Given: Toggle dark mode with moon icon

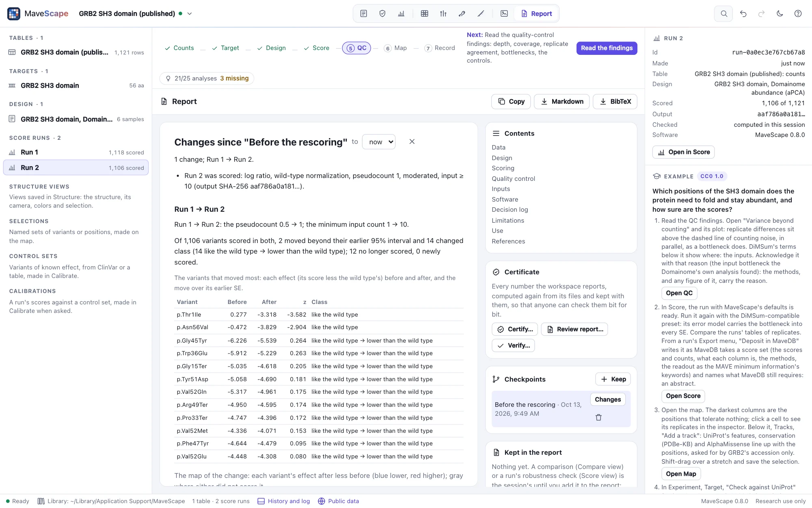Looking at the screenshot, I should [780, 13].
